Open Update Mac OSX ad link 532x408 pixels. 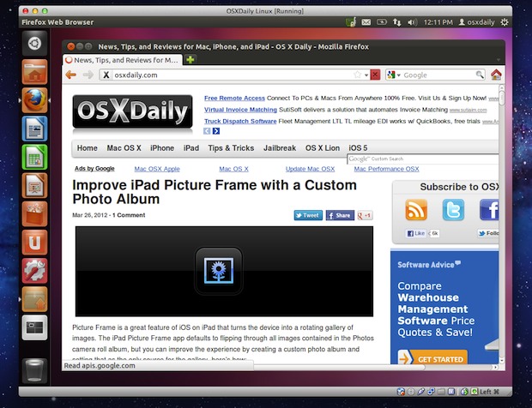pyautogui.click(x=310, y=169)
